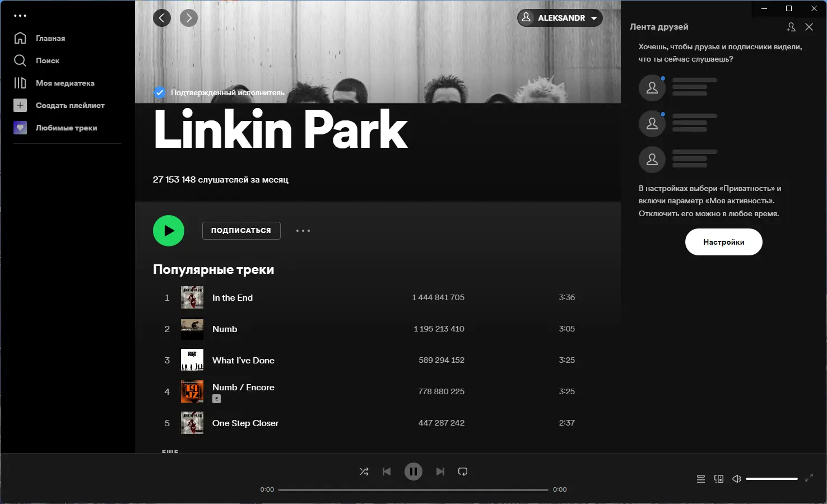This screenshot has width=827, height=504.
Task: Click the first friend placeholder avatar
Action: pos(652,88)
